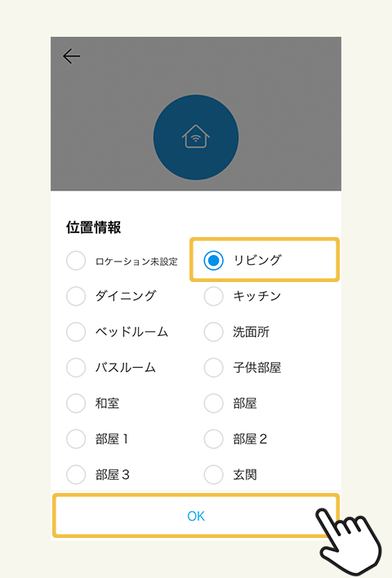The width and height of the screenshot is (392, 578).
Task: Click the リビング label text
Action: coord(257,260)
